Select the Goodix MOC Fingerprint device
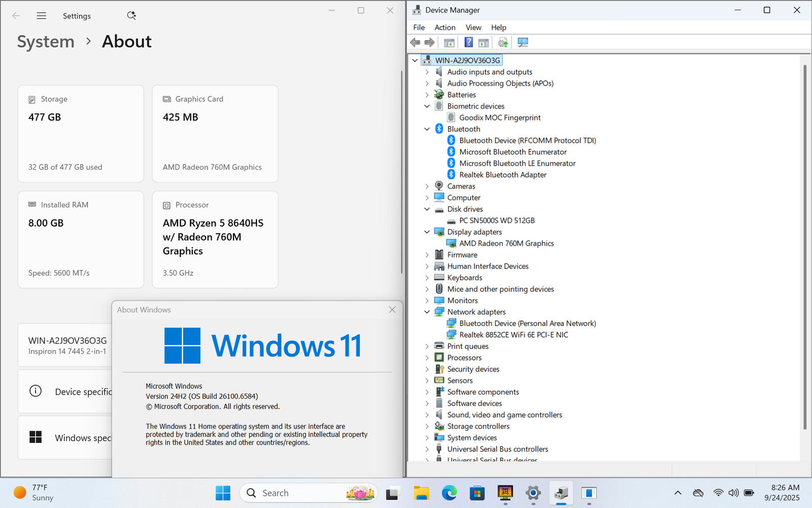 coord(499,117)
